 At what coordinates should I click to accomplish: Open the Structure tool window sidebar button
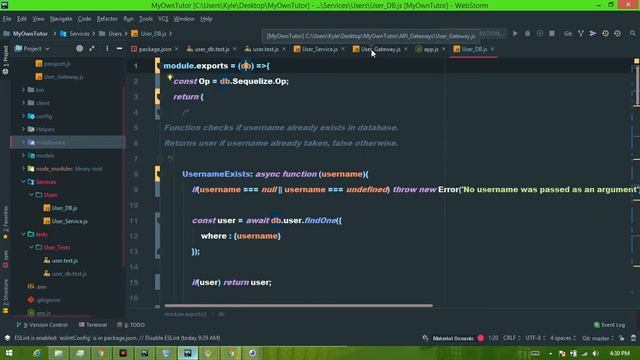[5, 296]
